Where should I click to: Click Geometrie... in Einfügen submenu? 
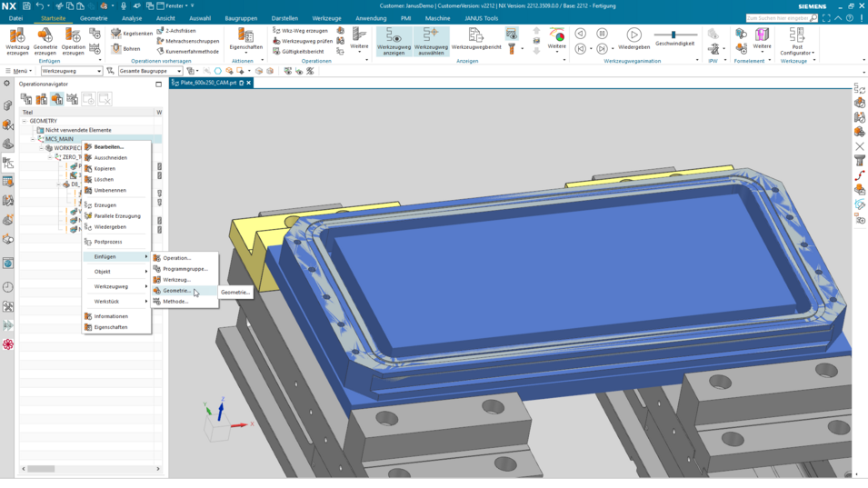coord(185,291)
